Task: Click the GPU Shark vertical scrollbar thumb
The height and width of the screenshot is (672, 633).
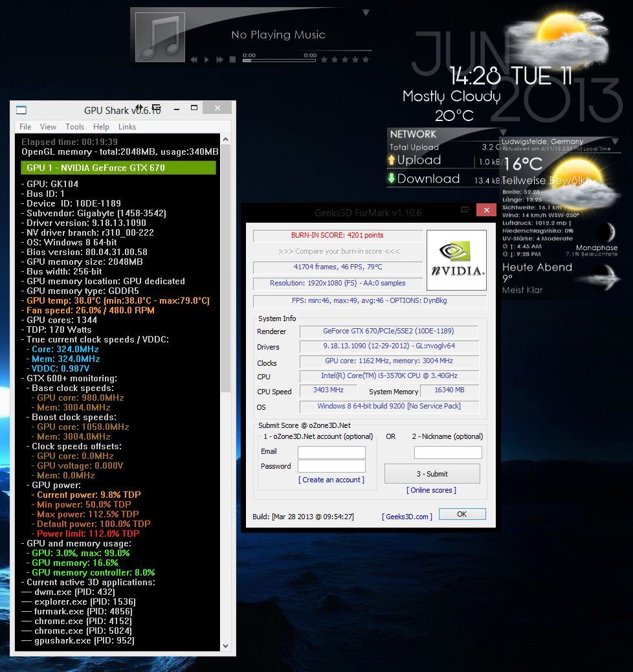Action: 226,269
